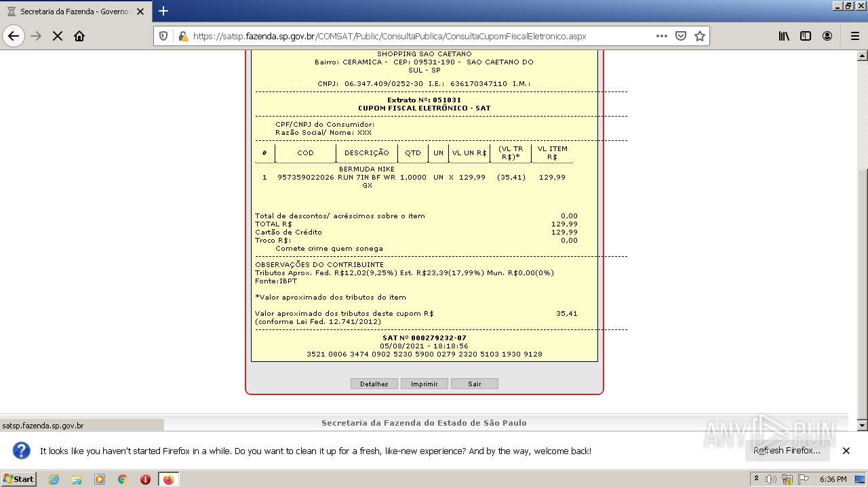This screenshot has height=488, width=868.
Task: Click the OBSERVAÇÕES DO CONTRIBUINTE heading
Action: coord(319,264)
